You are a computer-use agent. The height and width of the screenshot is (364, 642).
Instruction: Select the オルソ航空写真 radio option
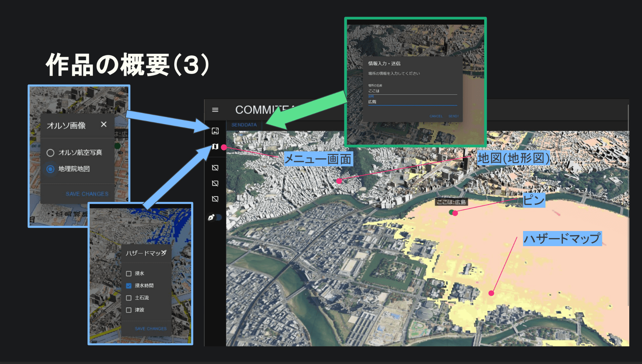click(x=50, y=153)
